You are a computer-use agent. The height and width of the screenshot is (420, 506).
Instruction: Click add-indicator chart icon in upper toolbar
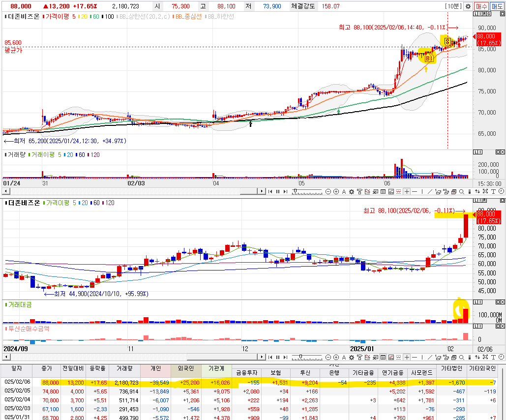(x=367, y=191)
